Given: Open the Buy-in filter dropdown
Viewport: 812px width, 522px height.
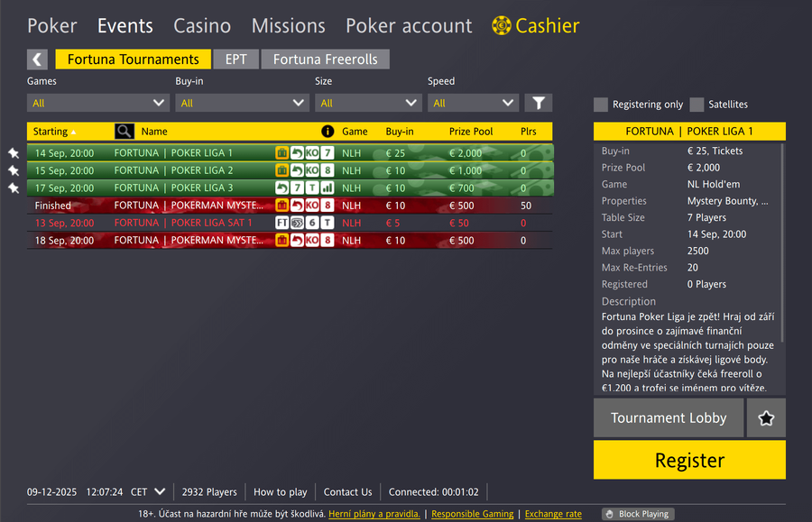Looking at the screenshot, I should pyautogui.click(x=243, y=103).
